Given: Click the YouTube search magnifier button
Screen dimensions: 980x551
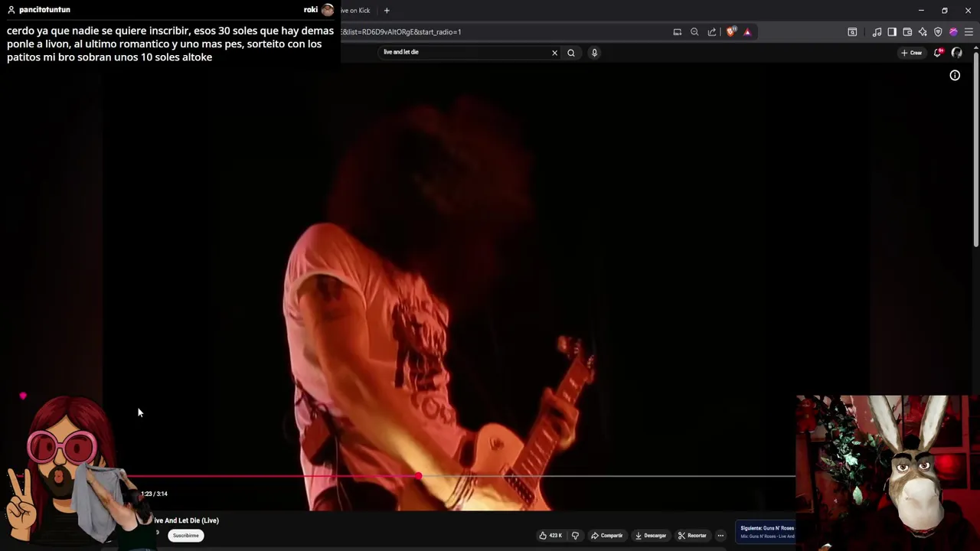Looking at the screenshot, I should [571, 53].
